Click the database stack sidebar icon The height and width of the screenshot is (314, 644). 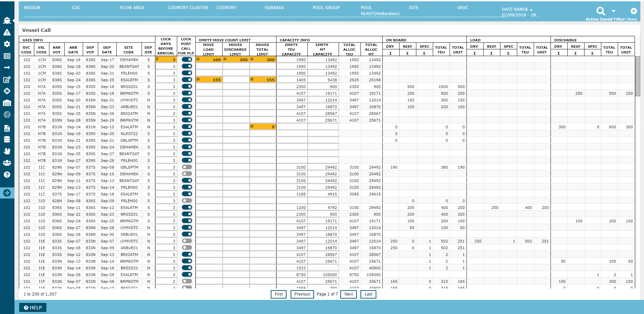point(7,139)
